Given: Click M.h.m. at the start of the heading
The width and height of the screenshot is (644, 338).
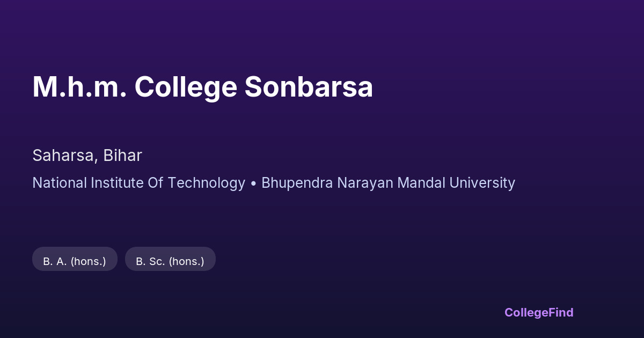Looking at the screenshot, I should pos(79,87).
